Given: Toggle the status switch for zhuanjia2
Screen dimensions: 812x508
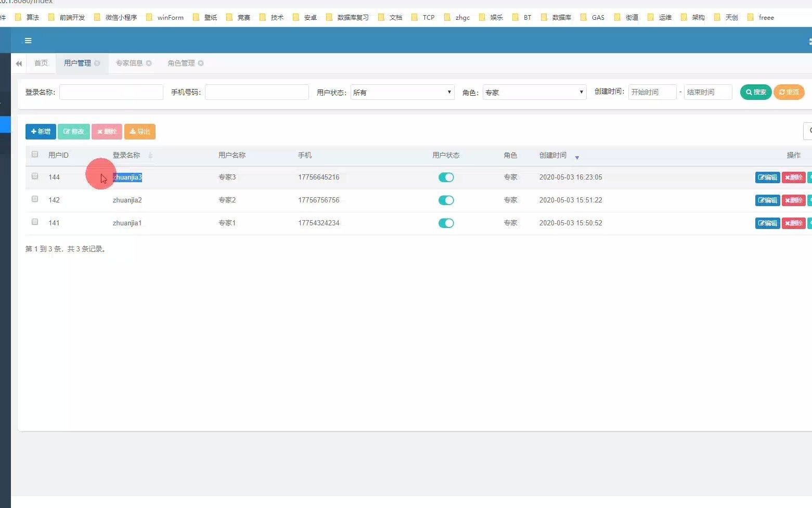Looking at the screenshot, I should pos(446,200).
